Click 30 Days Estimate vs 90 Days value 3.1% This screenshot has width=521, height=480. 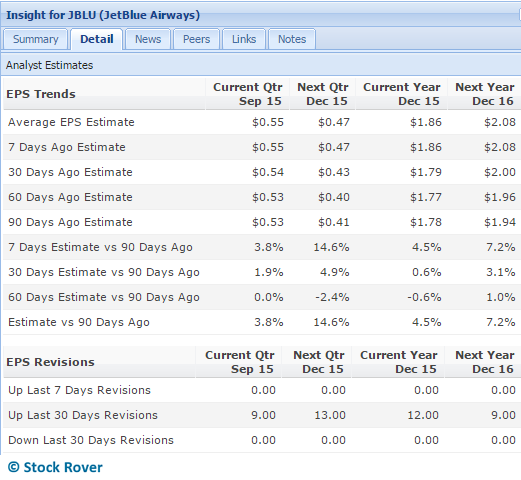501,272
